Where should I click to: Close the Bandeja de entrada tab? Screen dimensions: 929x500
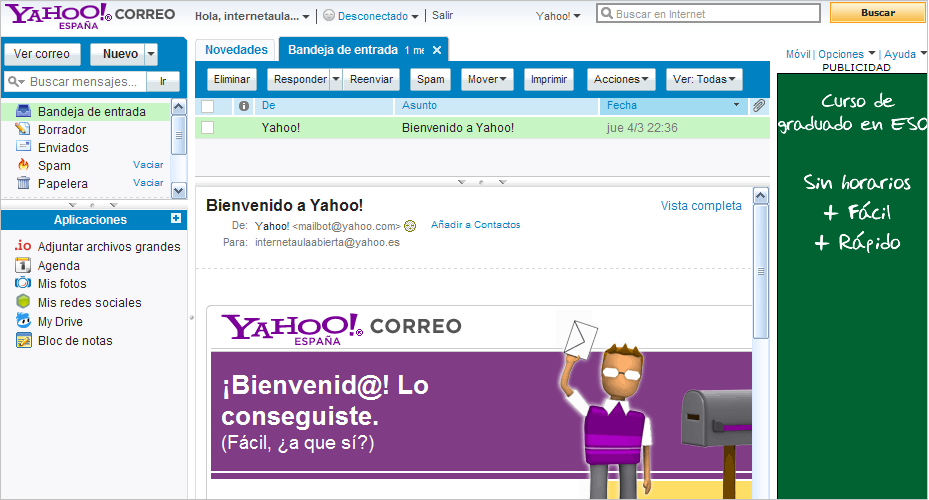[x=437, y=50]
